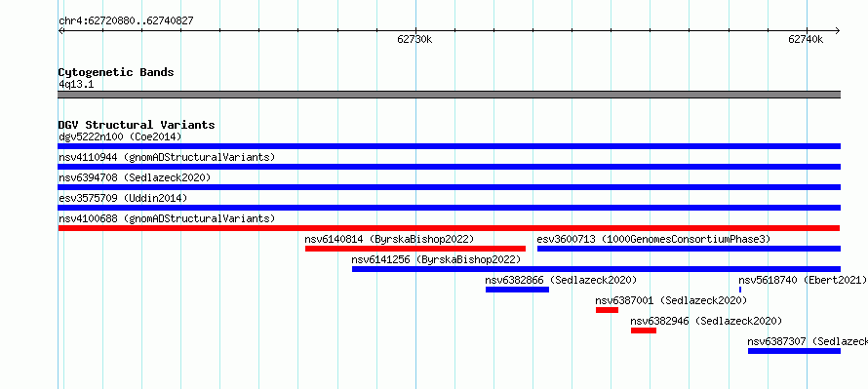Open the nsv6382946 (Sedlazeck2020) label

[706, 321]
